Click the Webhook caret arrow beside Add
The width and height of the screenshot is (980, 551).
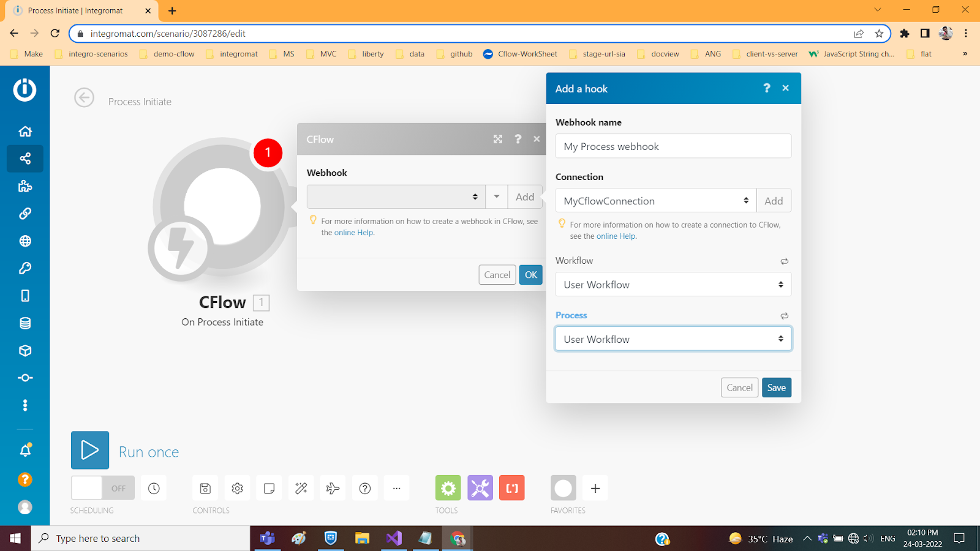pyautogui.click(x=497, y=197)
